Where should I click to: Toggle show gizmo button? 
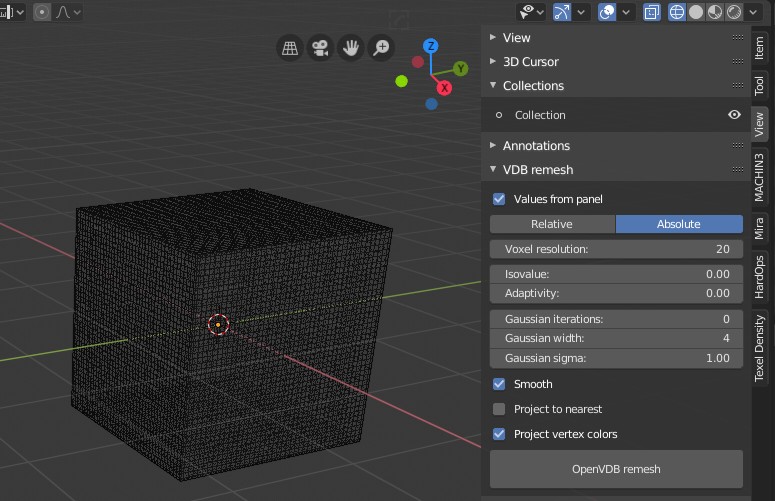(562, 12)
